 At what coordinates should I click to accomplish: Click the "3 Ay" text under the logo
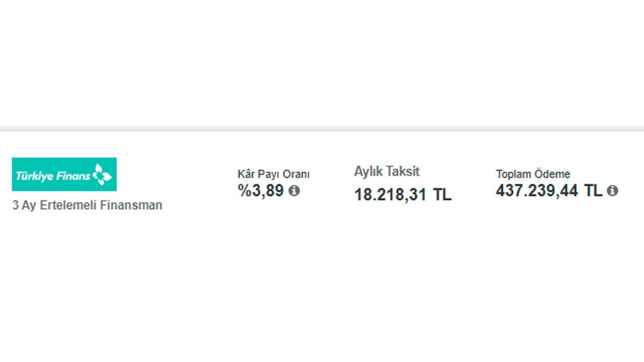(24, 206)
